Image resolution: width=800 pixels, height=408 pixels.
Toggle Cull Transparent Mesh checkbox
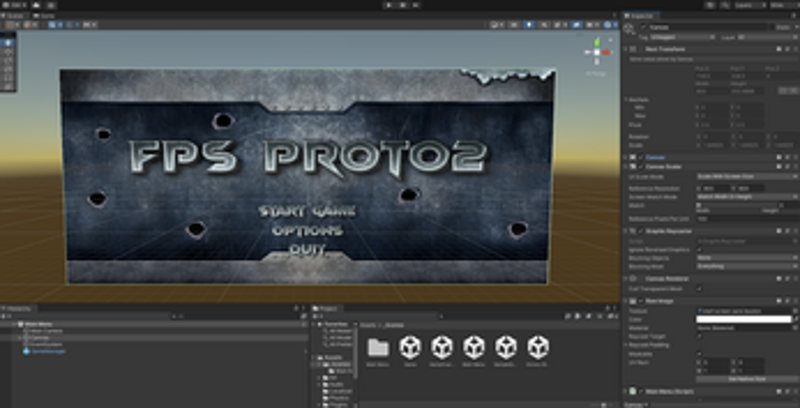pos(699,289)
